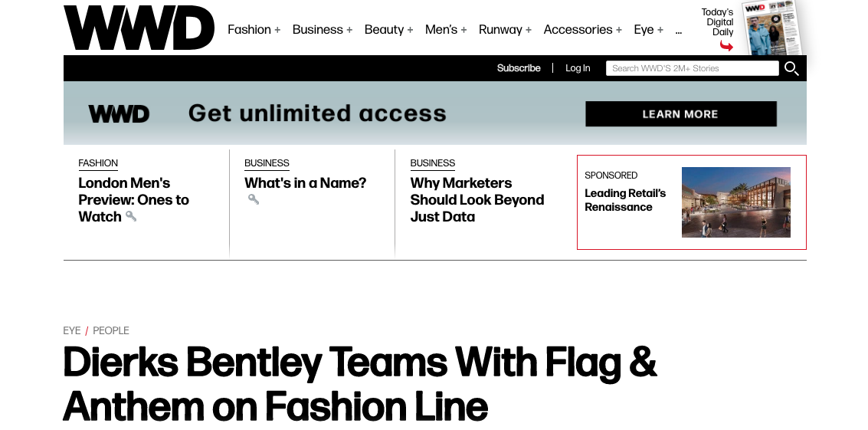Open the What's in a Name? article

305,183
